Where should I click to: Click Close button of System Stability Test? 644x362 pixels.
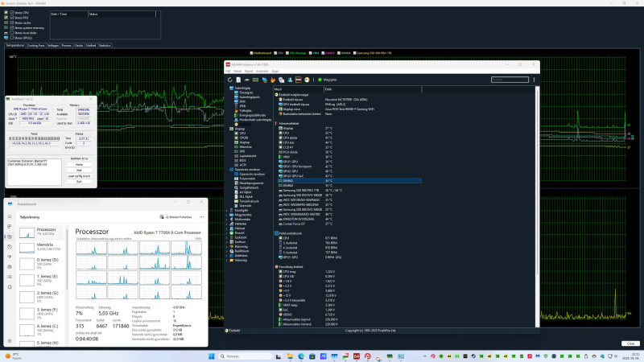coord(630,343)
